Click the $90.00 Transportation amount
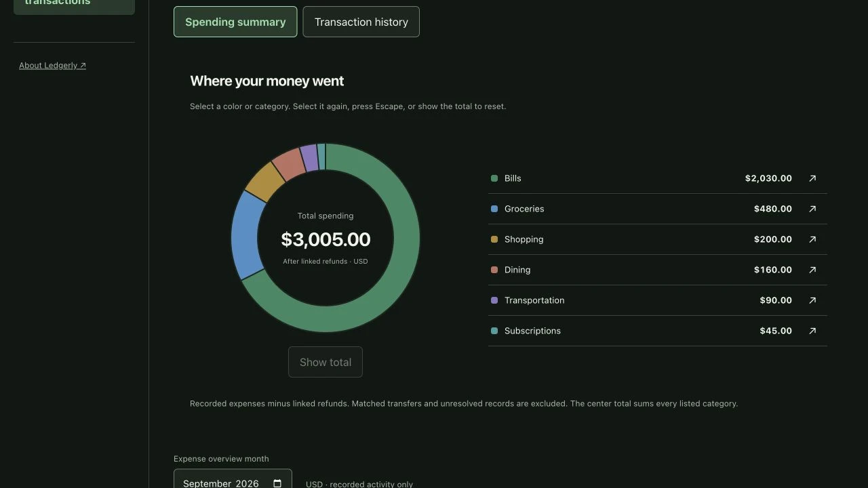The height and width of the screenshot is (488, 868). coord(776,300)
